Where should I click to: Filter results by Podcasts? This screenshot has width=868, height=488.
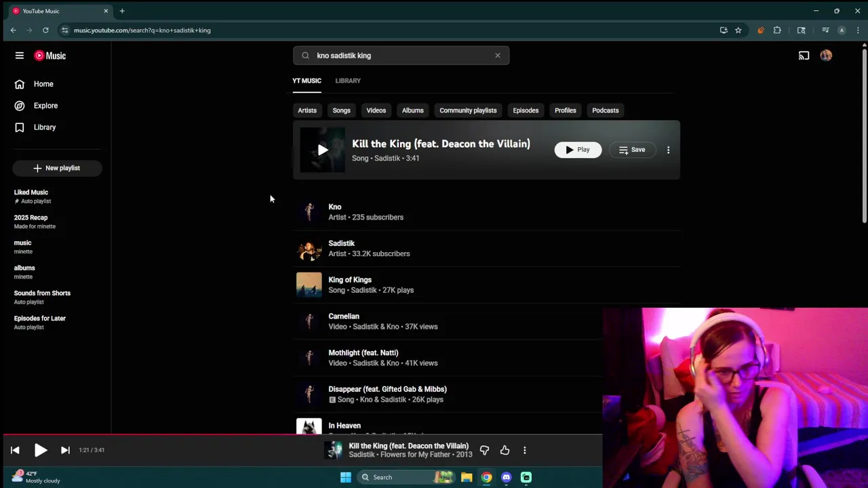click(x=606, y=110)
